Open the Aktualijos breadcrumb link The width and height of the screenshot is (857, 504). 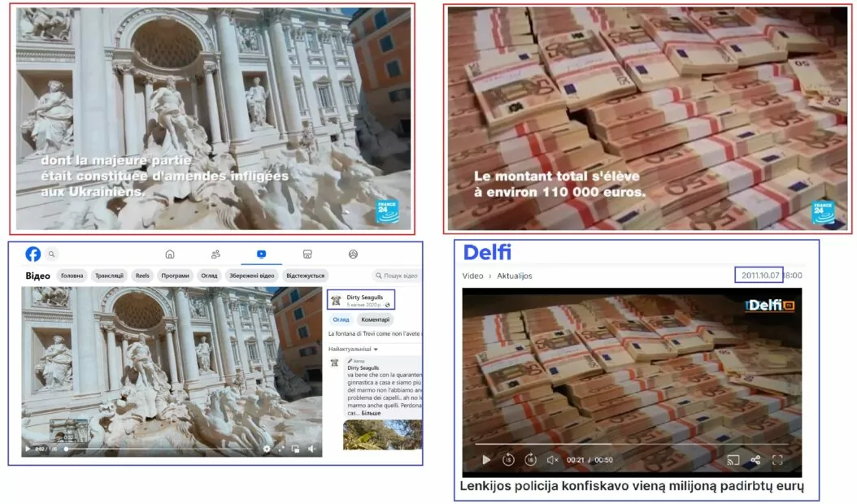click(x=515, y=276)
